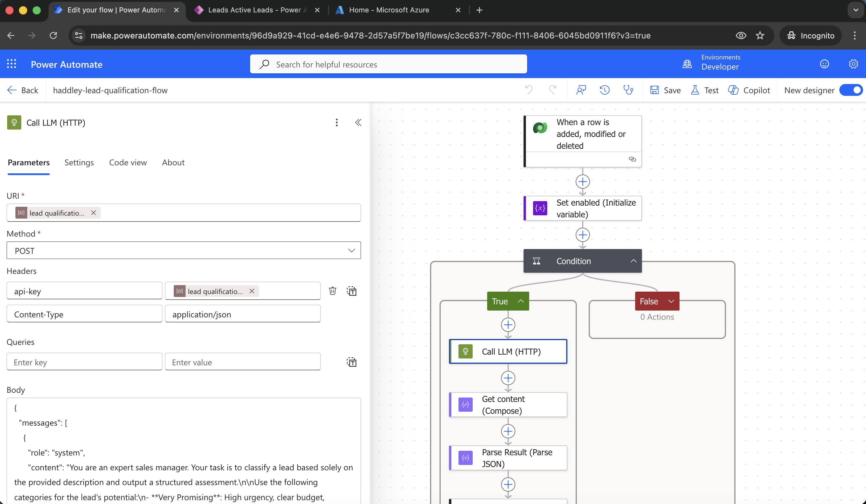Add an action below Parse Result
The image size is (866, 504).
[x=508, y=485]
